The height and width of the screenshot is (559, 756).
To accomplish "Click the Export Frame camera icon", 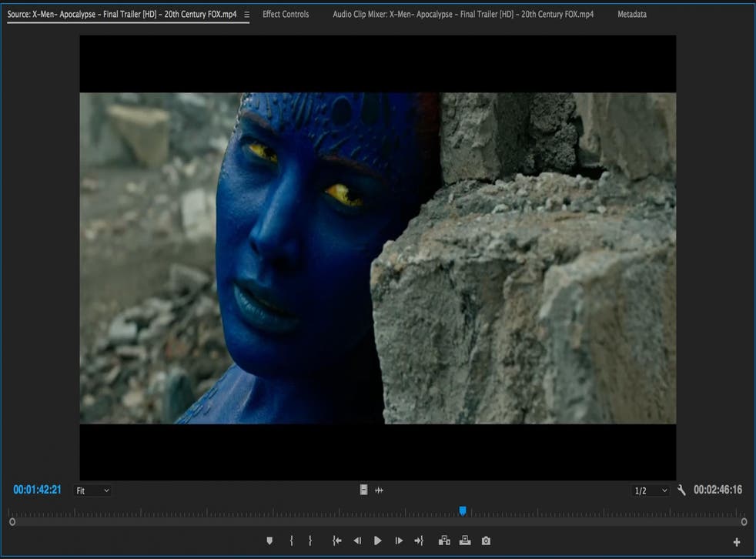I will [x=486, y=541].
